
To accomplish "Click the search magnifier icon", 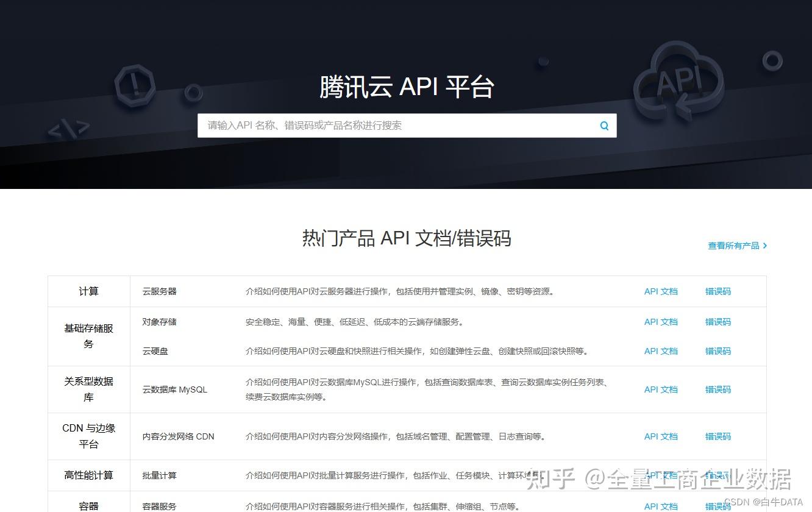I will (604, 126).
